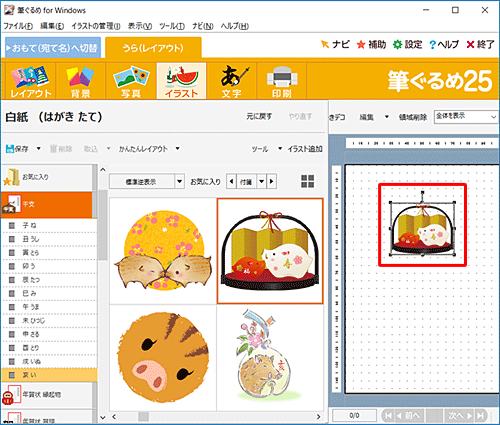Open the レイアウト tool
Viewport: 500px width, 425px height.
pyautogui.click(x=31, y=81)
